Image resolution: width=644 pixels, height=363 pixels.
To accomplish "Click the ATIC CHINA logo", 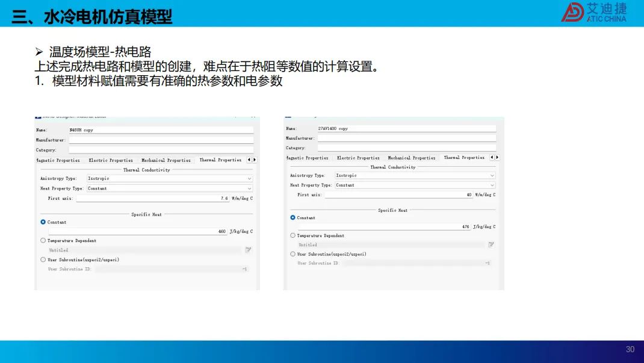I will pos(594,12).
